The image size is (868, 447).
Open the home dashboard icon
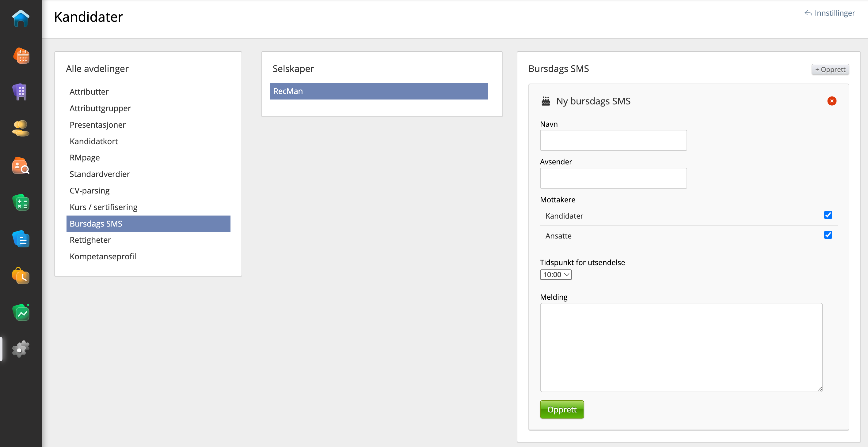21,18
